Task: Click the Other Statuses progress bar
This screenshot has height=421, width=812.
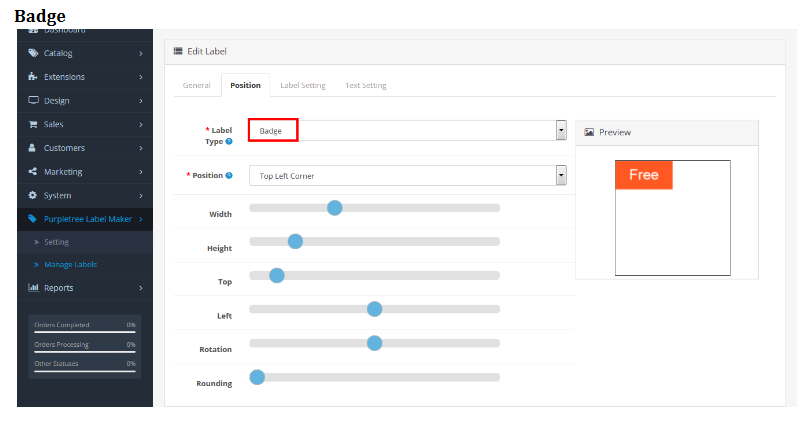Action: [x=85, y=371]
